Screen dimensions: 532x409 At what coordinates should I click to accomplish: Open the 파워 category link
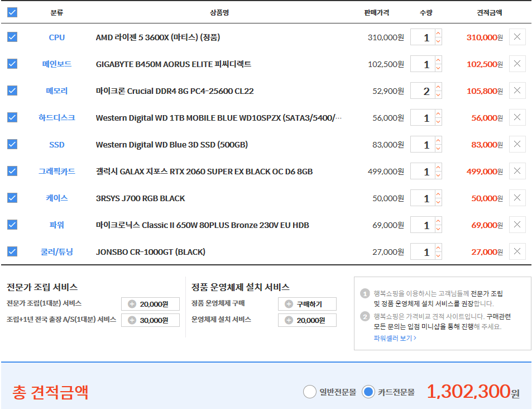[56, 225]
